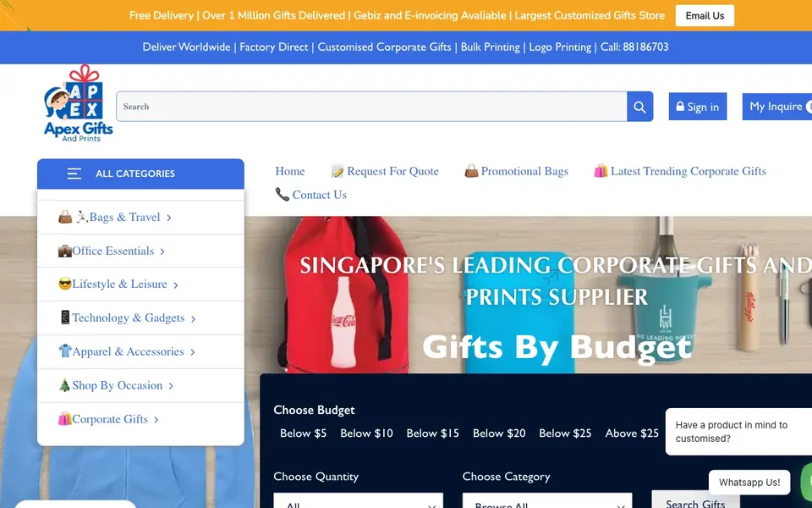This screenshot has width=812, height=508.
Task: Toggle the ALL CATEGORIES menu header
Action: [x=141, y=174]
